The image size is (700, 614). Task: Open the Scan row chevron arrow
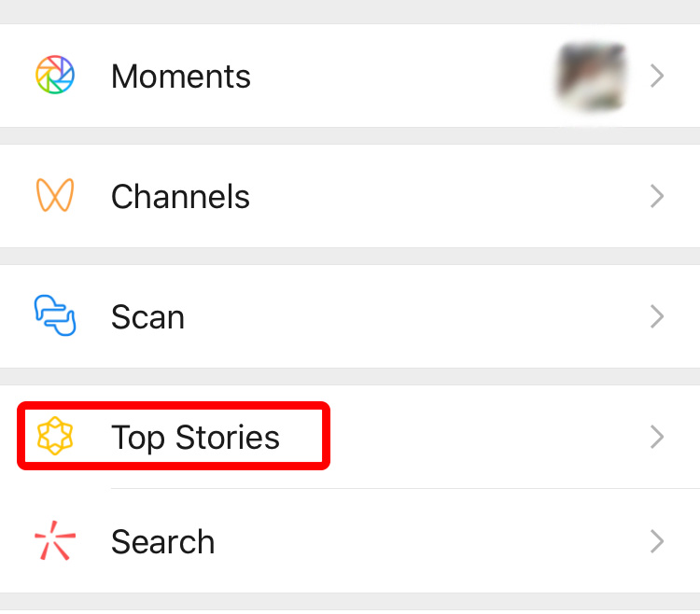657,316
